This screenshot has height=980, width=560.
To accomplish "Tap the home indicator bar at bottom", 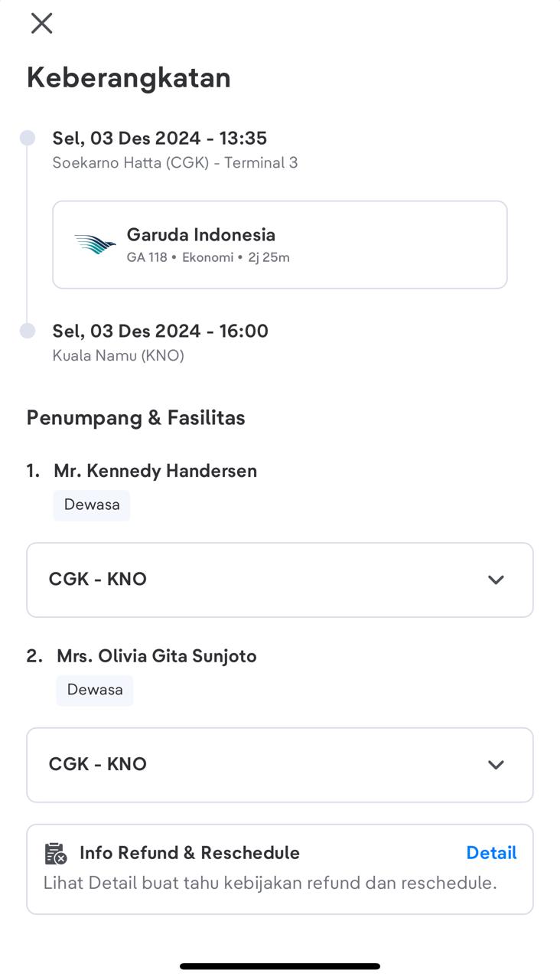I will pos(280,966).
